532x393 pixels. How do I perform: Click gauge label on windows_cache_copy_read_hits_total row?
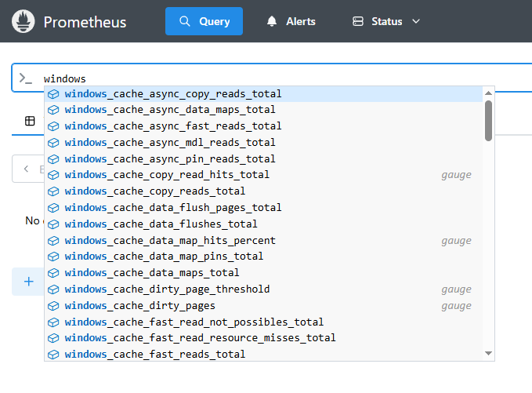456,175
